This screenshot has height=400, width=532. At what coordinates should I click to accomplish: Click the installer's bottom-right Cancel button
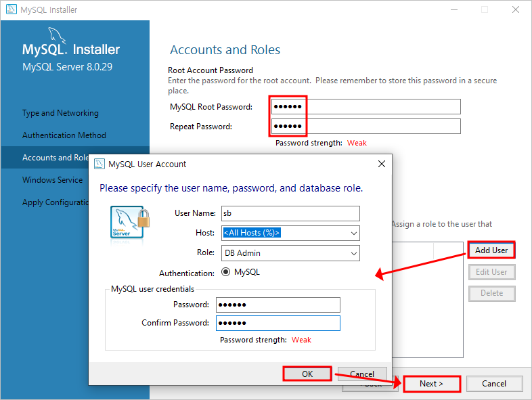tap(494, 384)
